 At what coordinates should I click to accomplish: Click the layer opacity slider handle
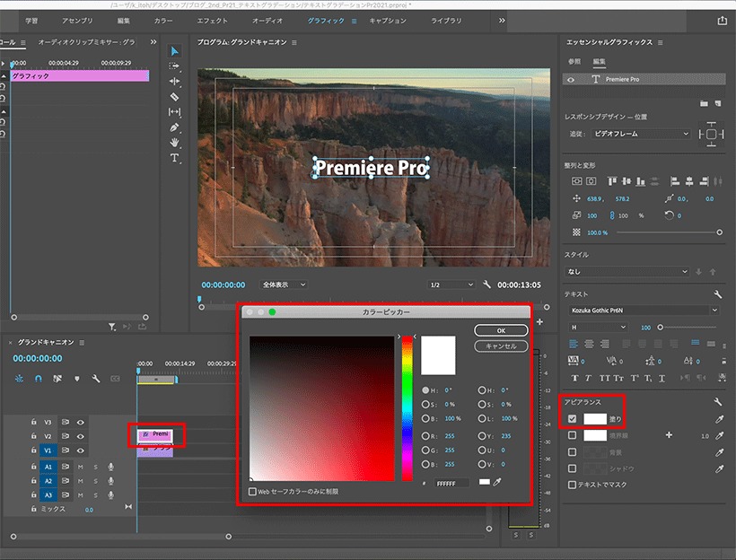[719, 232]
